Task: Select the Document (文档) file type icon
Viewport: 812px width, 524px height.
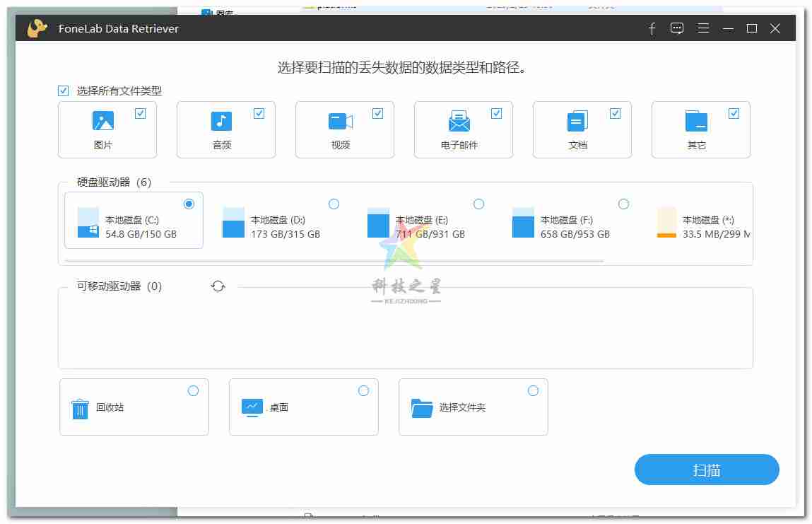Action: [x=577, y=122]
